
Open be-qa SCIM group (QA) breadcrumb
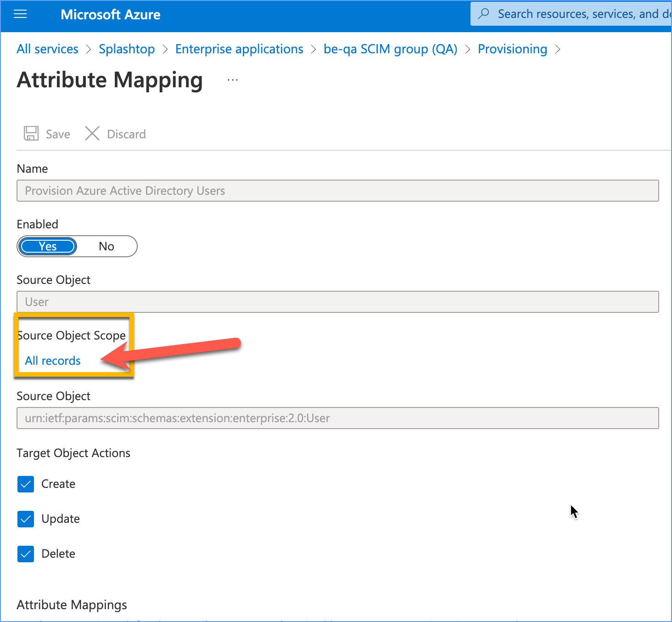coord(391,49)
